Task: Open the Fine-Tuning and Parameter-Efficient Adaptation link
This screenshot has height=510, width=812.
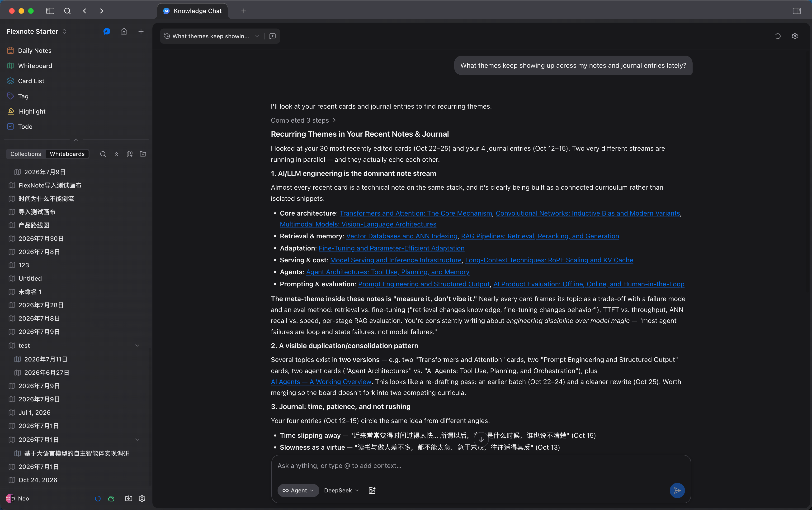Action: coord(392,248)
